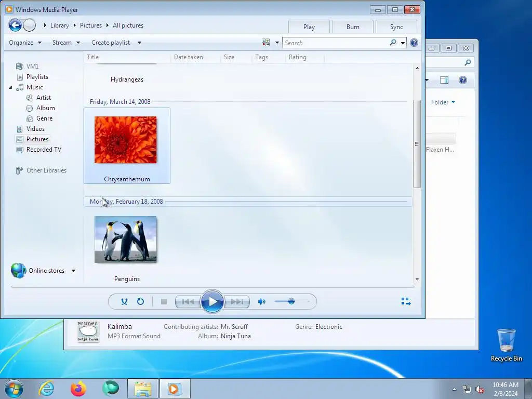Open Folder arrange dropdown in Explorer window

coord(443,102)
